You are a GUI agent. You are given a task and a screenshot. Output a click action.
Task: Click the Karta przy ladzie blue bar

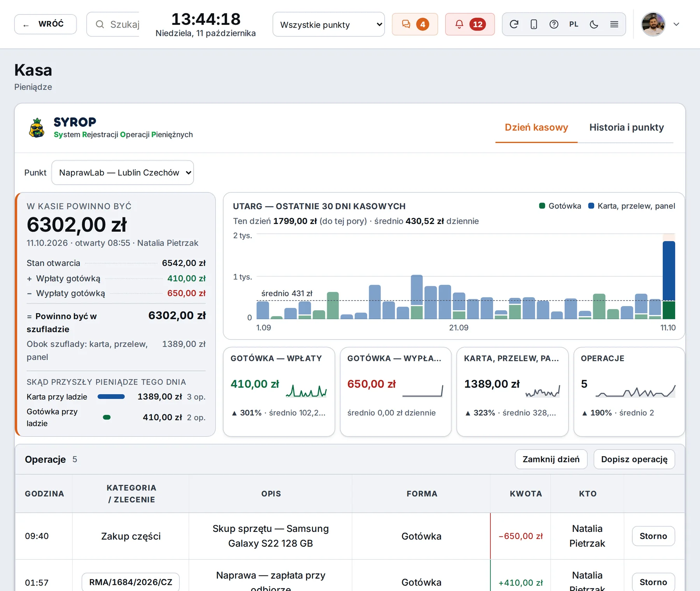(x=111, y=397)
